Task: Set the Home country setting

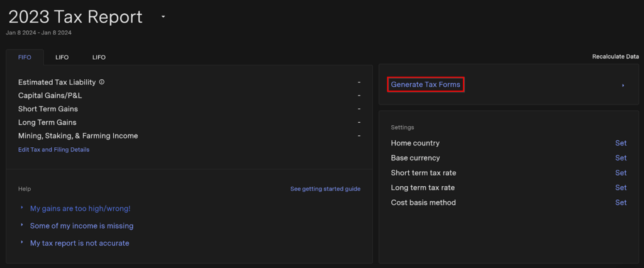Action: [621, 143]
